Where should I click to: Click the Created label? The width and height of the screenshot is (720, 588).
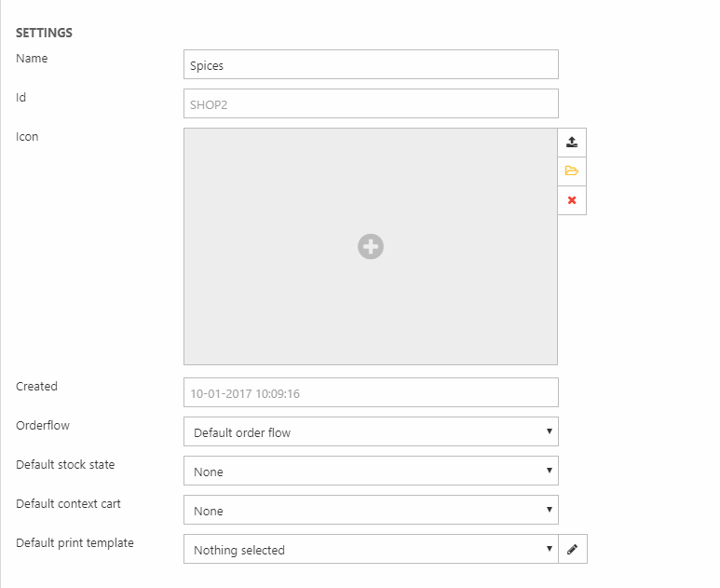36,387
